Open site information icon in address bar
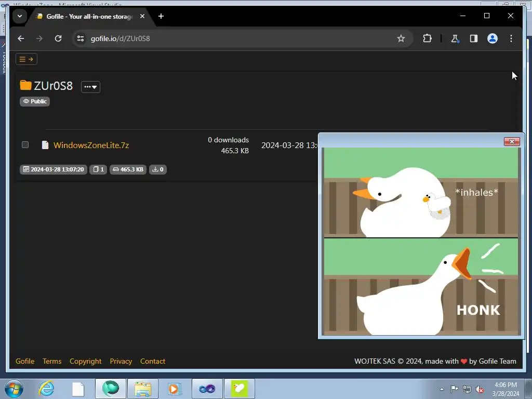Image resolution: width=532 pixels, height=399 pixels. click(81, 38)
